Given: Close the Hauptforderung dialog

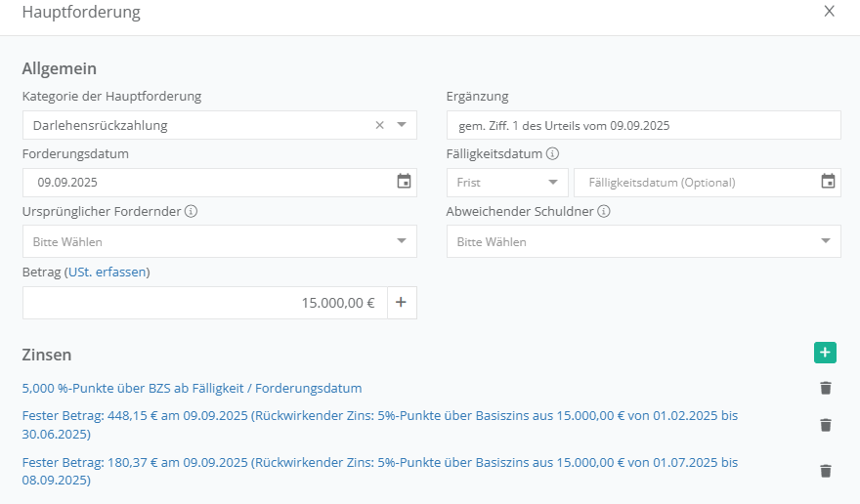Looking at the screenshot, I should coord(829,12).
